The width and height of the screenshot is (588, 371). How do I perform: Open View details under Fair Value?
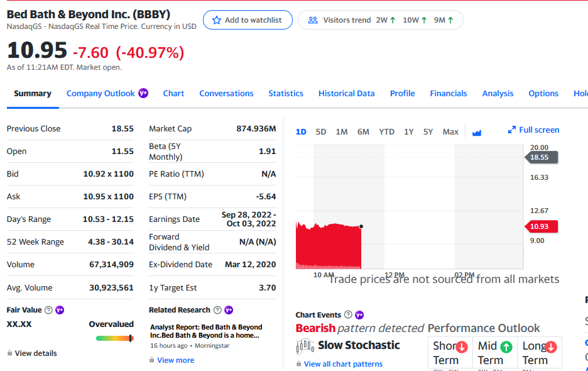pos(36,353)
